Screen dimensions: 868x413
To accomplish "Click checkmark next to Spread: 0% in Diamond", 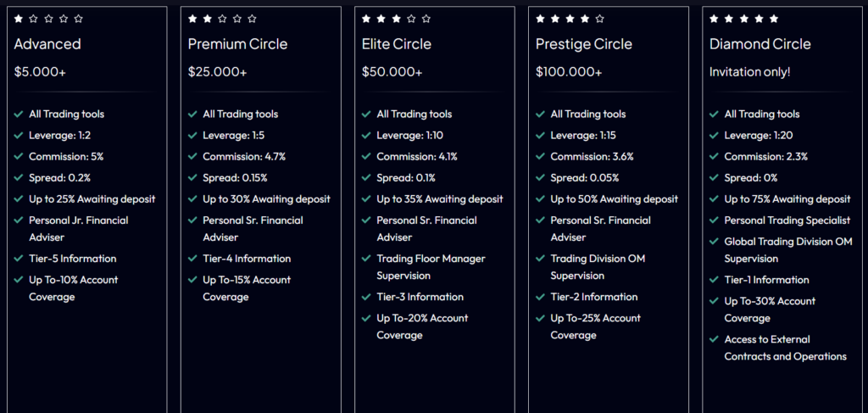I will point(714,178).
